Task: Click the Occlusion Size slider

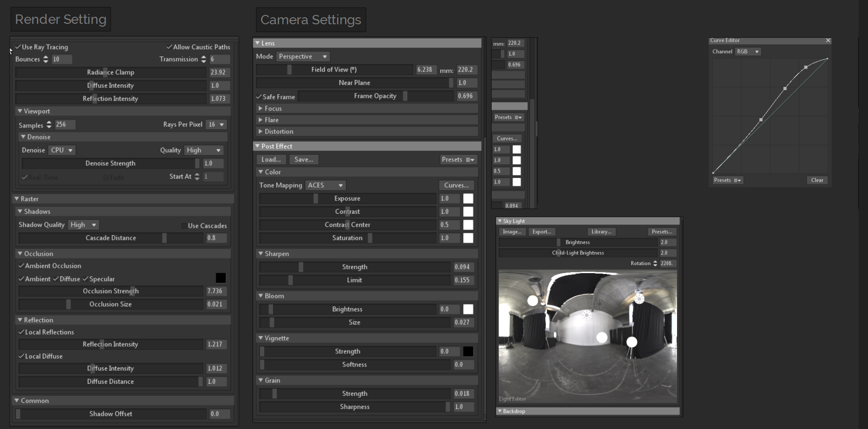Action: coord(111,304)
